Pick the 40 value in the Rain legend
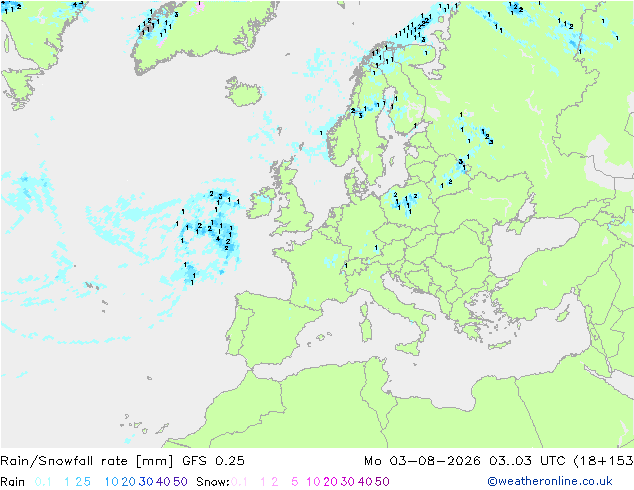This screenshot has width=634, height=490. point(163,482)
